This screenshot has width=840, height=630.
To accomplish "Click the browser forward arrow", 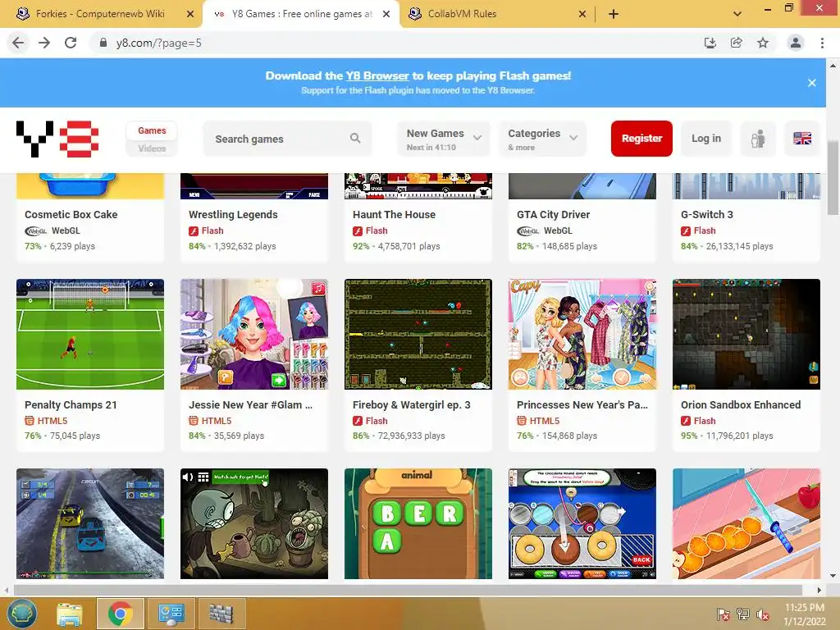I will click(44, 43).
